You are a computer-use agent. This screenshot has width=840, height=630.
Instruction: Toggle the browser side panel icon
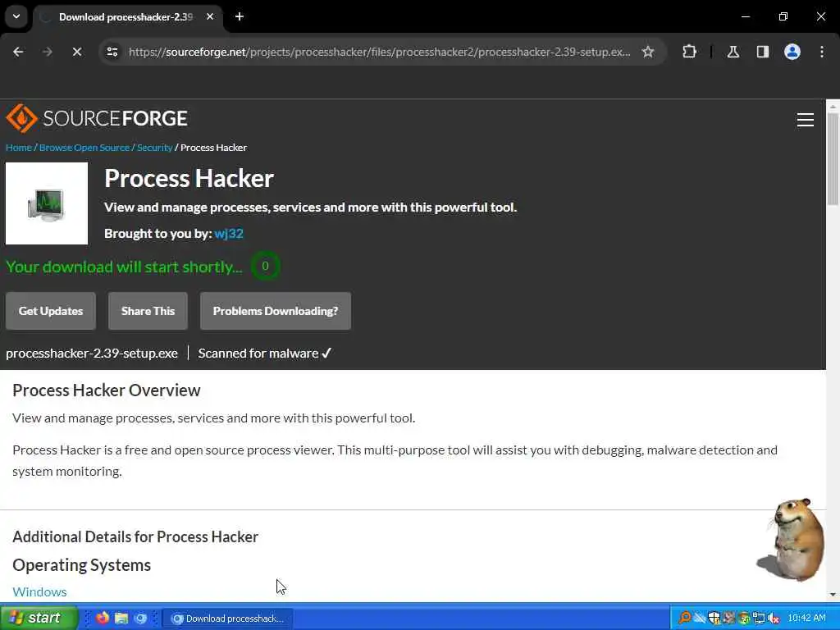(x=763, y=52)
